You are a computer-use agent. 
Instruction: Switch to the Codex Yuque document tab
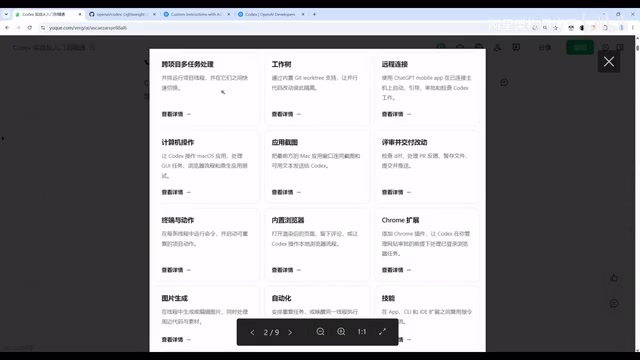[x=48, y=14]
